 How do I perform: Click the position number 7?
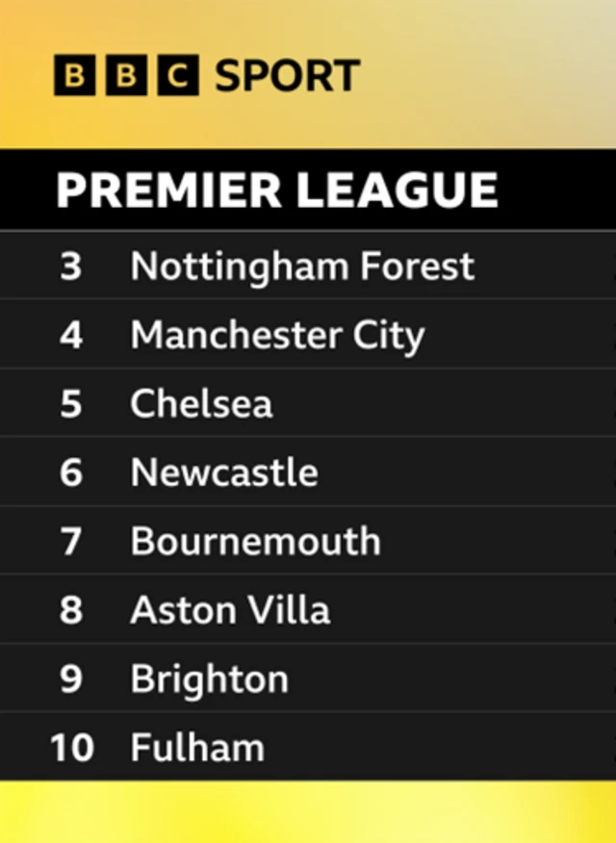[71, 542]
